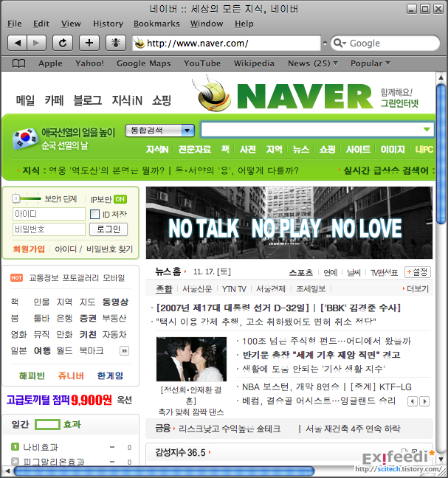Image resolution: width=448 pixels, height=478 pixels.
Task: Open the Window menu
Action: point(207,24)
